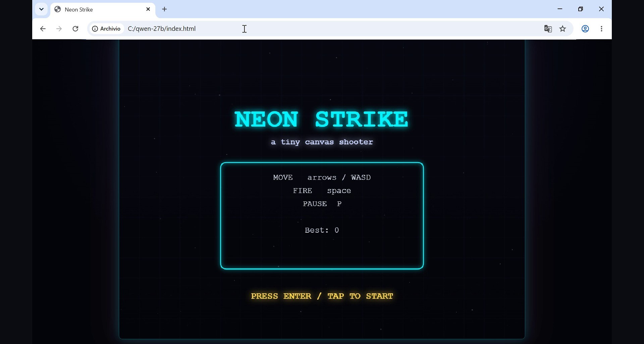Viewport: 644px width, 344px height.
Task: Select the Neon Strike tab
Action: [x=103, y=10]
